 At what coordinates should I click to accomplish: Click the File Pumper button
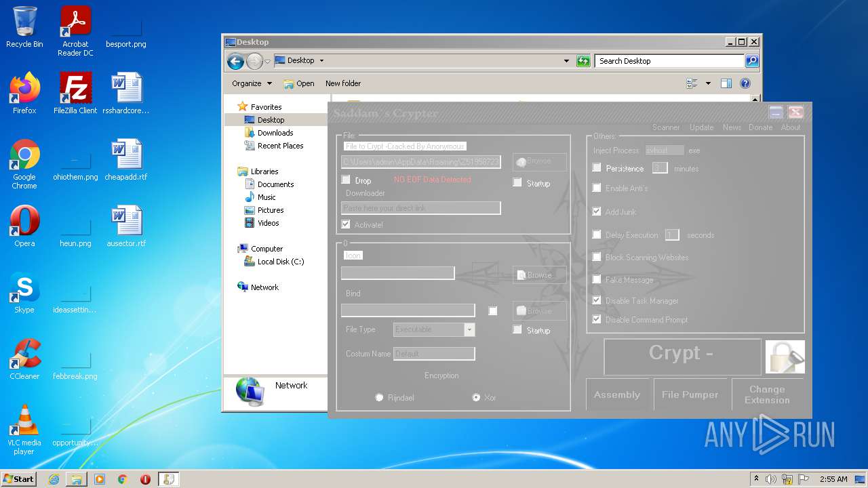(x=690, y=394)
